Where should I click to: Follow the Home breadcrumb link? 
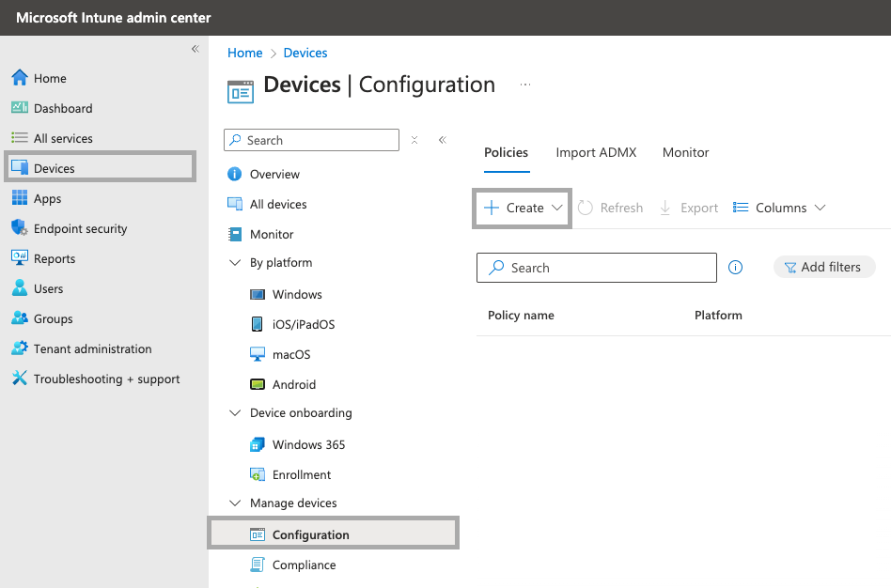pos(244,53)
